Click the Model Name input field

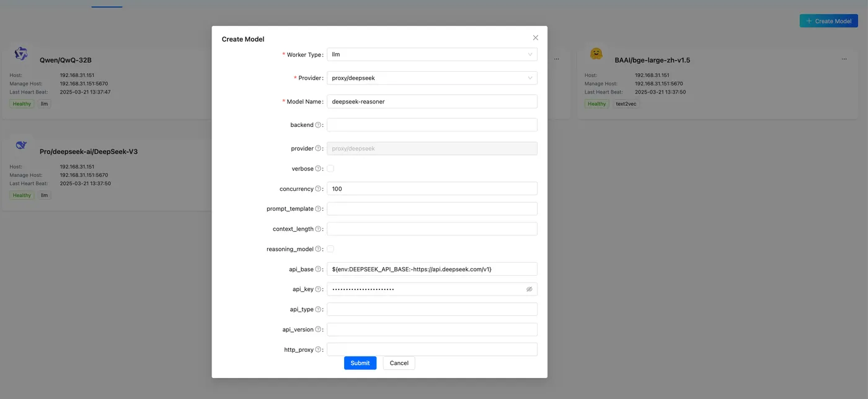click(x=432, y=102)
